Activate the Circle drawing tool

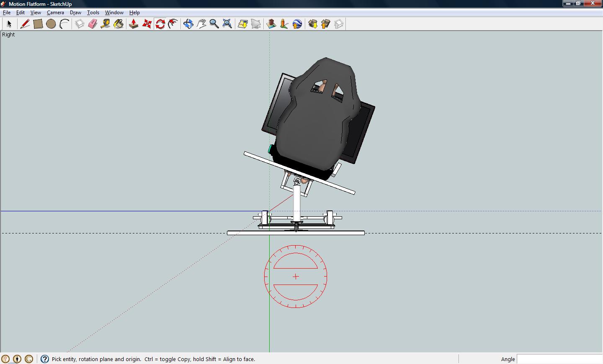(51, 24)
